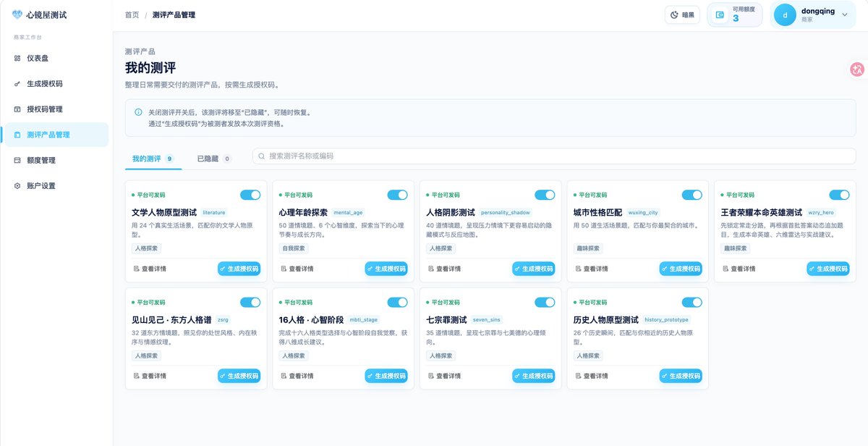Open 额度管理 in the sidebar
Screen dimensions: 868x446
click(x=55, y=160)
